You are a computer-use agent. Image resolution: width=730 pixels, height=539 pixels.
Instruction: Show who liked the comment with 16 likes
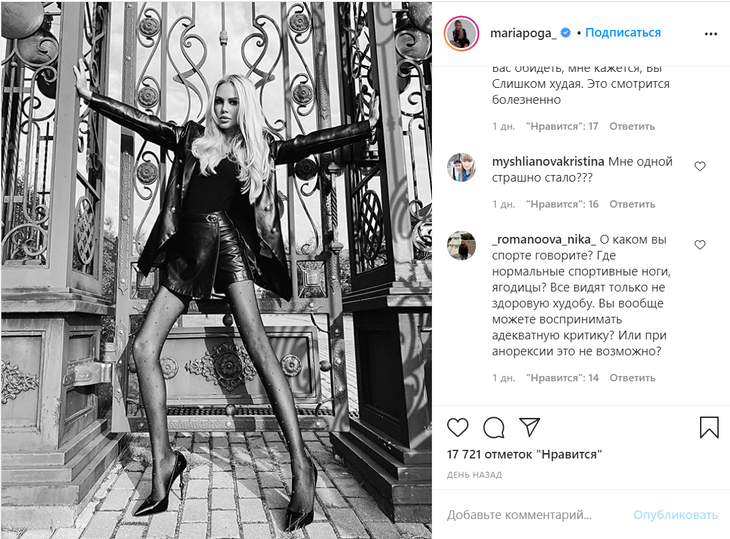562,204
